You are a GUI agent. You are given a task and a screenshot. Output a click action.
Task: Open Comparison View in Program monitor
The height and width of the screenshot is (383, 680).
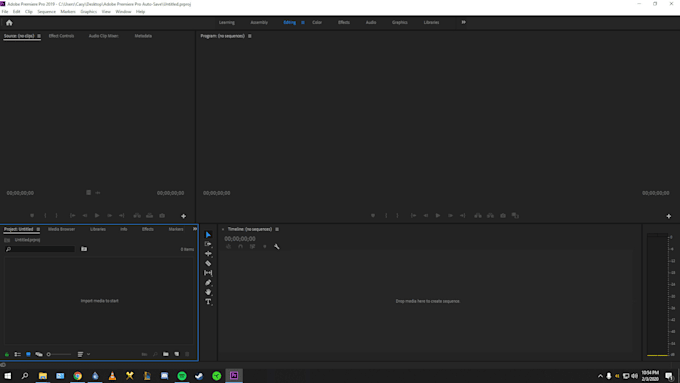coord(515,216)
